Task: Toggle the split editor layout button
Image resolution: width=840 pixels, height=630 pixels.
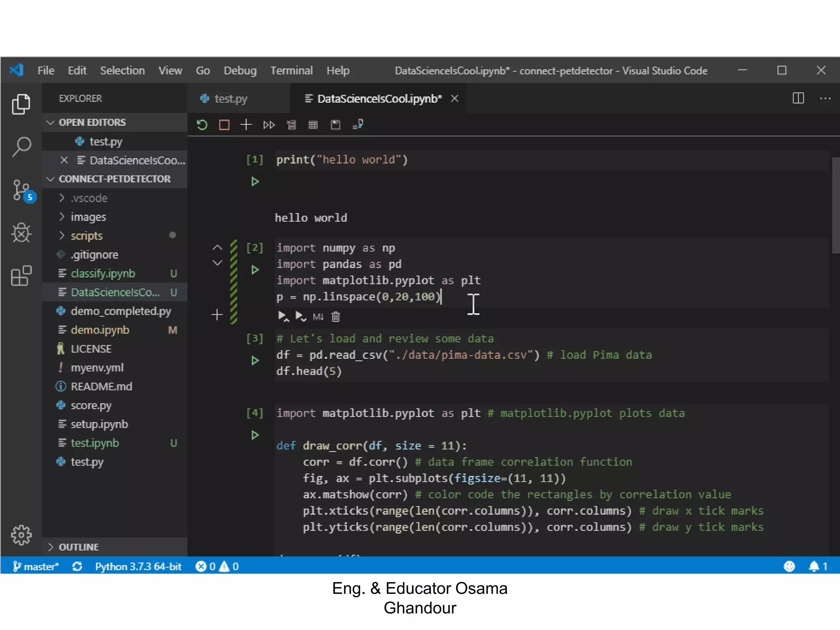Action: click(x=798, y=98)
